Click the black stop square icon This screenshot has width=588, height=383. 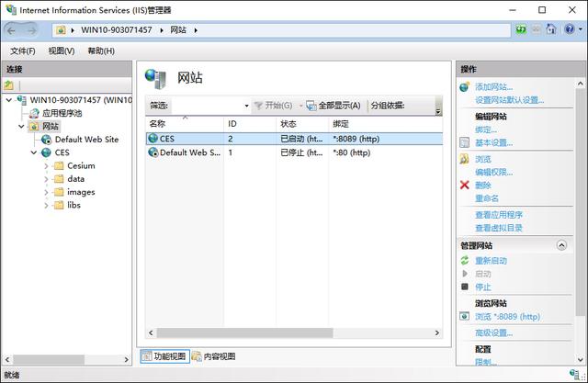pos(465,287)
